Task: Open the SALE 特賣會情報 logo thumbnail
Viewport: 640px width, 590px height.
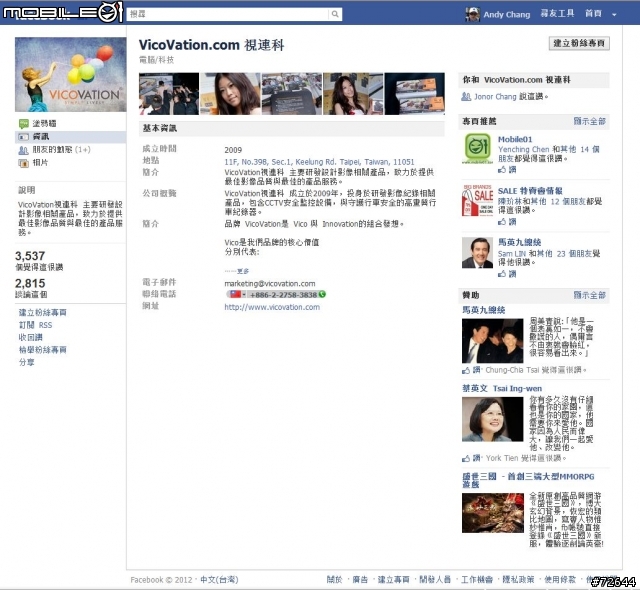Action: [477, 200]
